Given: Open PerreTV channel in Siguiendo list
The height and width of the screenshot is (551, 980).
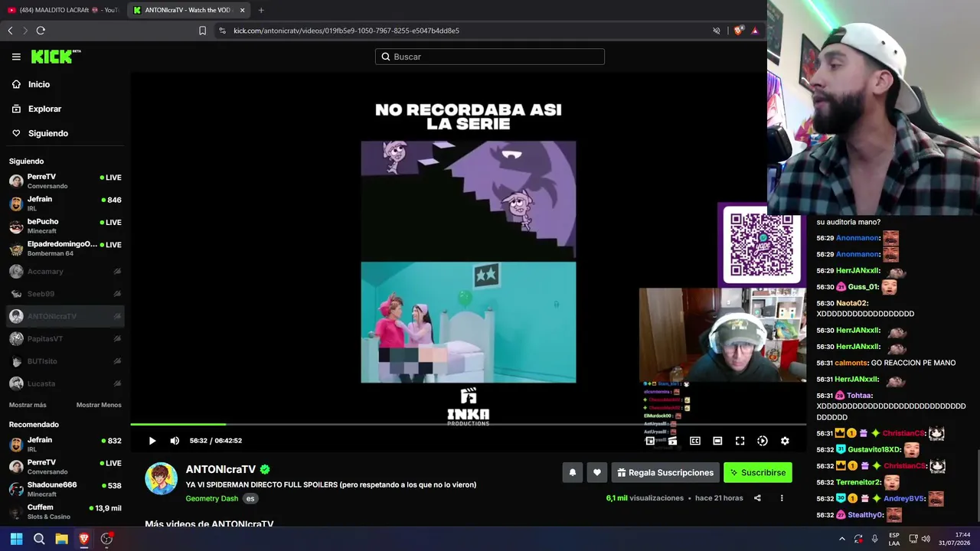Looking at the screenshot, I should click(x=65, y=181).
